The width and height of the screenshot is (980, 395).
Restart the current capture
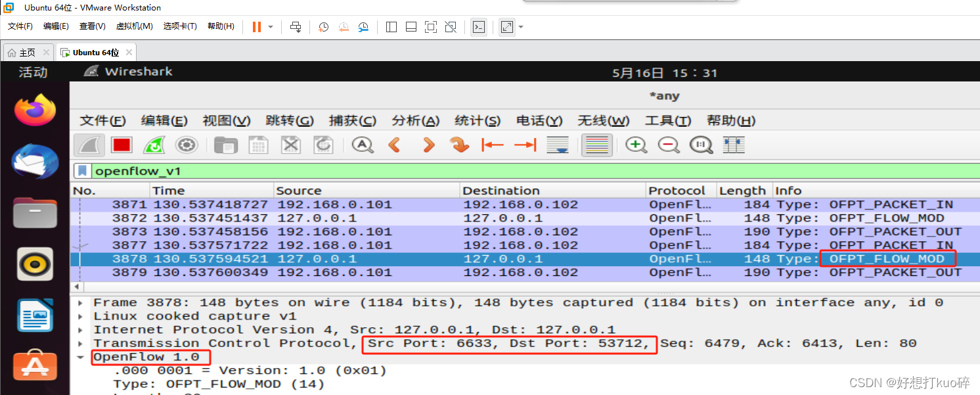click(154, 145)
